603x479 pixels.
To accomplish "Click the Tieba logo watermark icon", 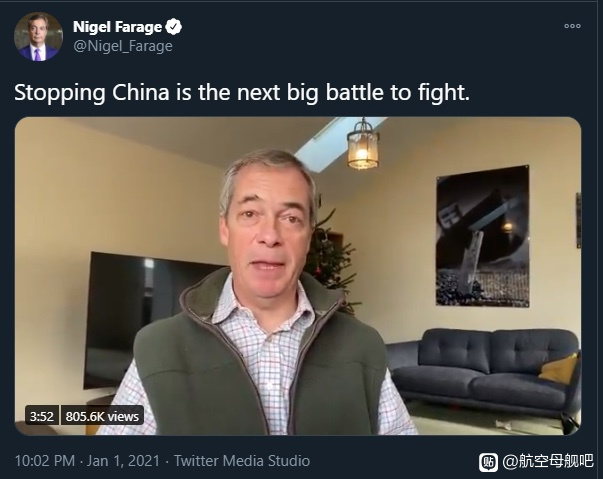I will point(488,462).
